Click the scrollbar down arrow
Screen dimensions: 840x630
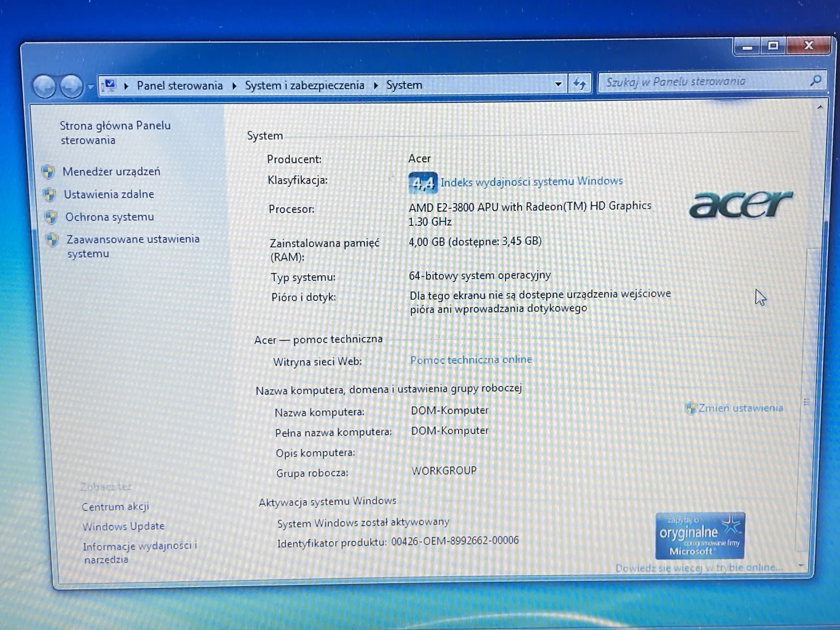click(x=801, y=566)
